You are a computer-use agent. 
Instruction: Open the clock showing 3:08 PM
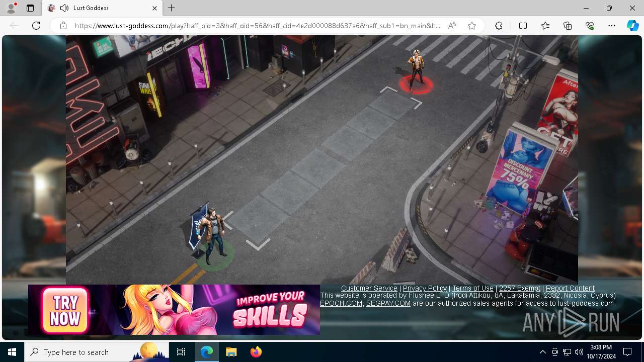pyautogui.click(x=601, y=352)
